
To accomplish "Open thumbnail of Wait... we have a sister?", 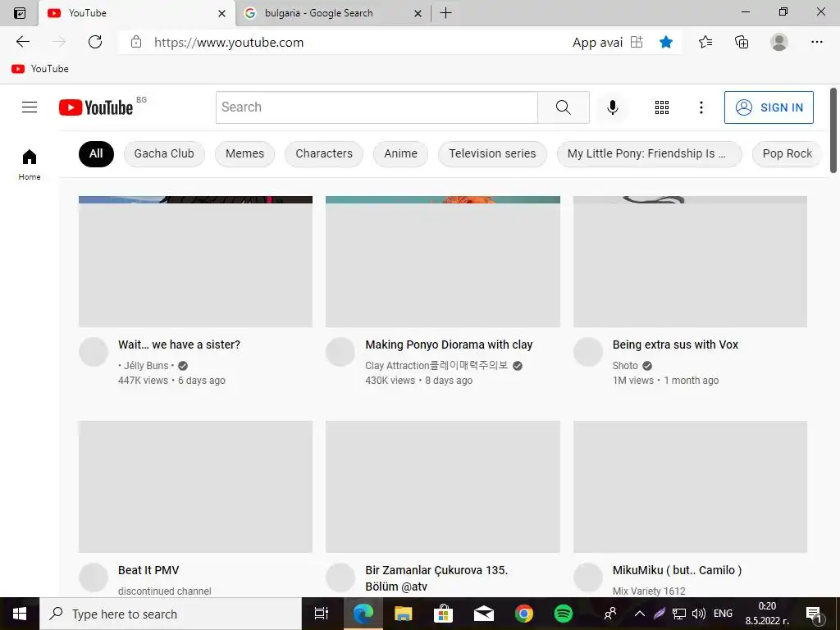I will coord(195,262).
